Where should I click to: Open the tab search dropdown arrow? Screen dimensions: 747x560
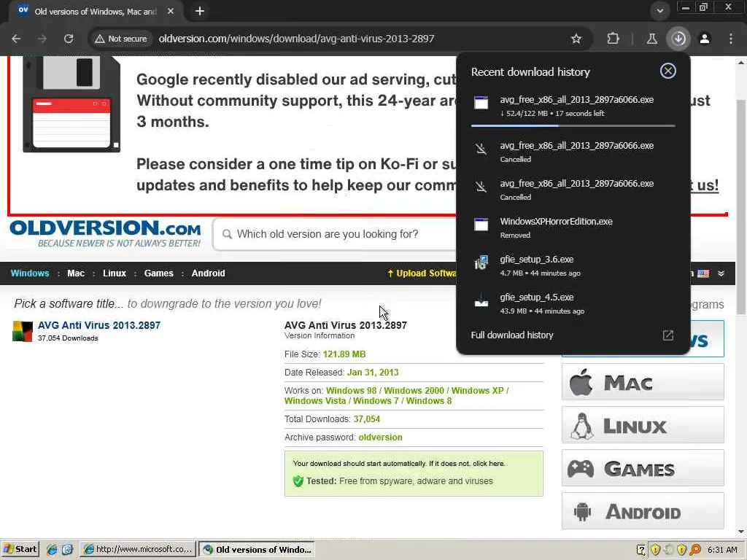pos(659,10)
